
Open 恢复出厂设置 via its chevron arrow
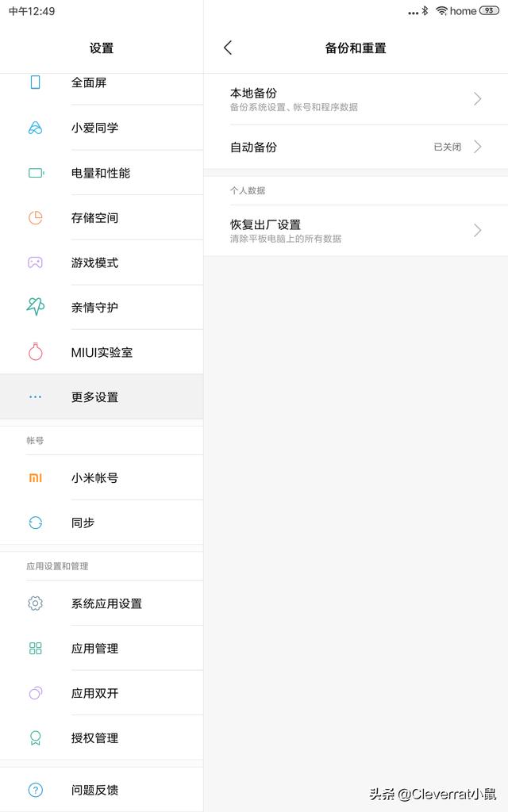point(477,230)
